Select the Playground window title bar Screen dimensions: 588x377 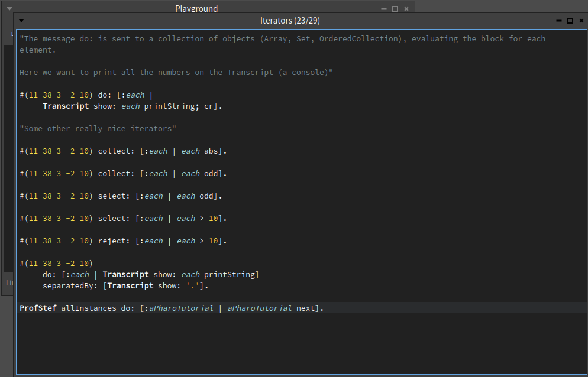196,8
